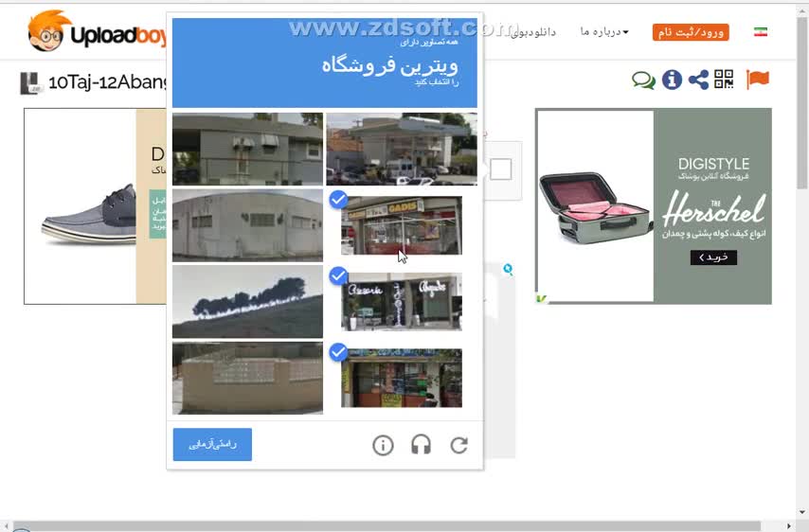
Task: Click the magnifier icon beside the captcha
Action: (508, 269)
